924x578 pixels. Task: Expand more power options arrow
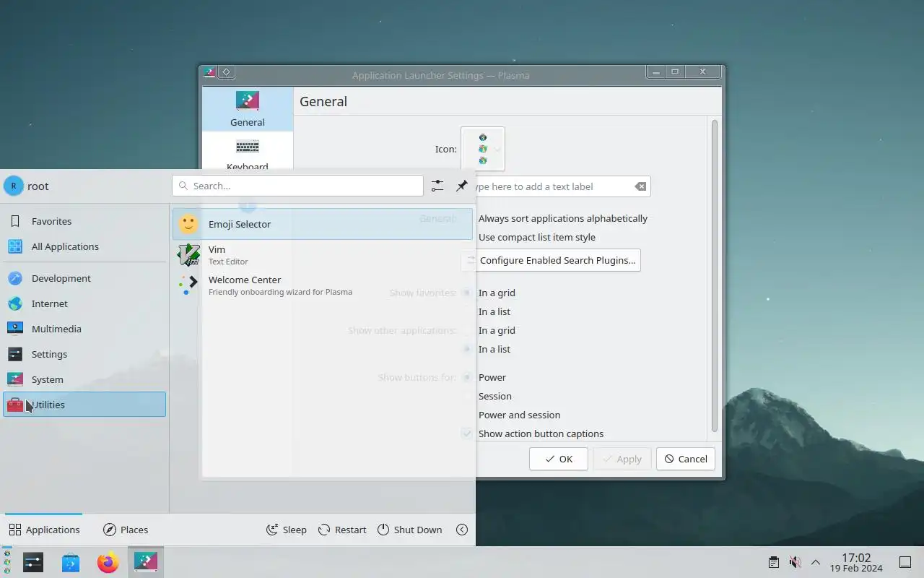pyautogui.click(x=462, y=530)
